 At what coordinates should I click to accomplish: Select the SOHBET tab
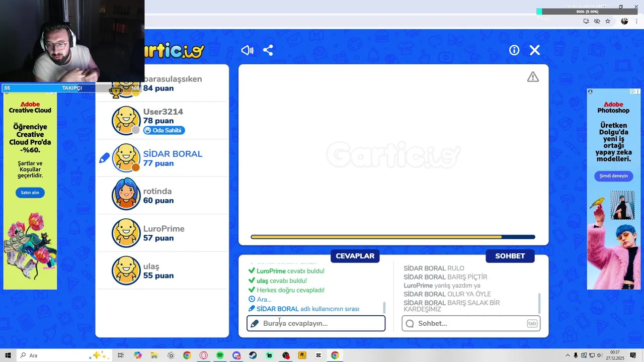click(510, 256)
